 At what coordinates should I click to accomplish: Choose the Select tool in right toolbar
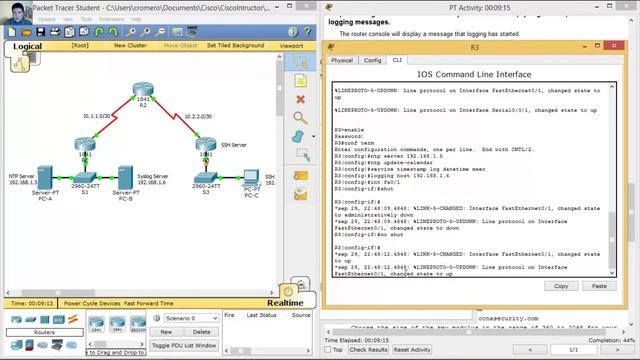point(300,62)
